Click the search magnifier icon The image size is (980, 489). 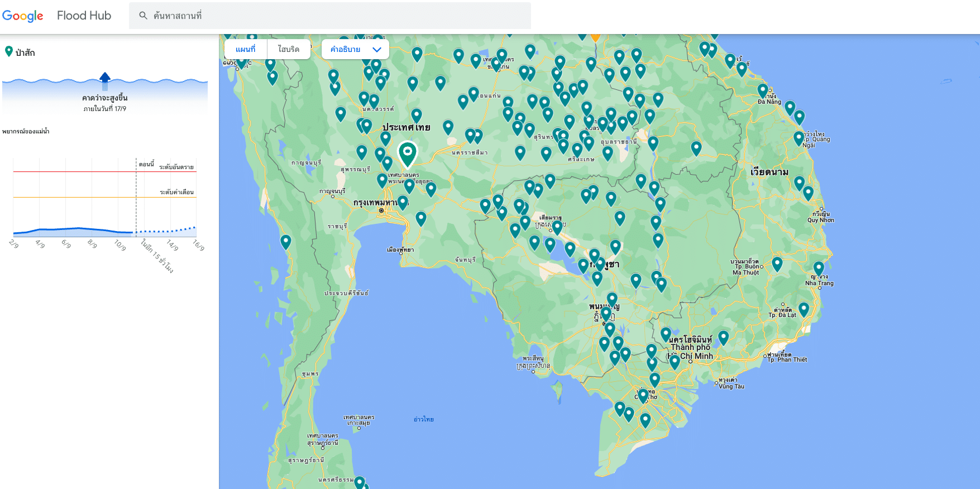(144, 16)
